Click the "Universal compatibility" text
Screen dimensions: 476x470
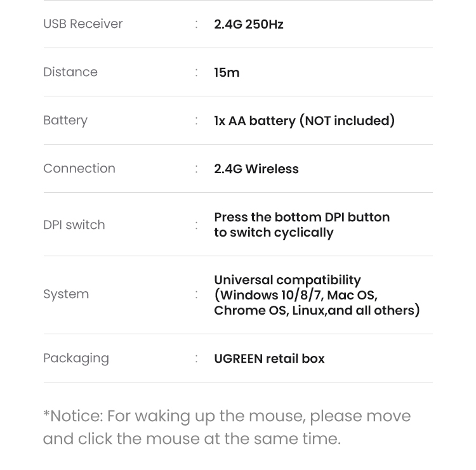(287, 280)
